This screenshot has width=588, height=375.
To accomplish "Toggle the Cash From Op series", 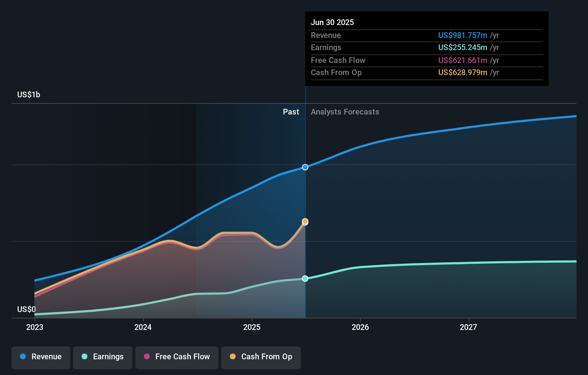I will pyautogui.click(x=261, y=357).
